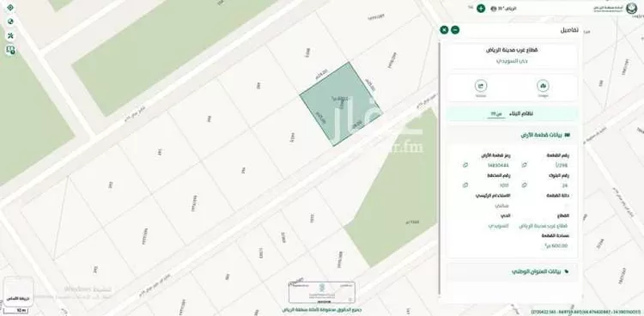Viewport: 644px width, 316px height.
Task: Minimize the تفاصيل details panel
Action: pyautogui.click(x=455, y=29)
